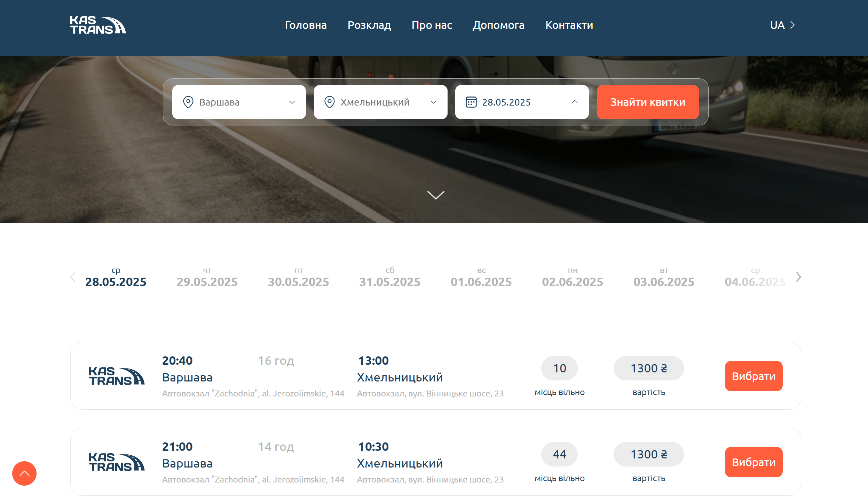
Task: Expand the UA language selector
Action: click(782, 25)
